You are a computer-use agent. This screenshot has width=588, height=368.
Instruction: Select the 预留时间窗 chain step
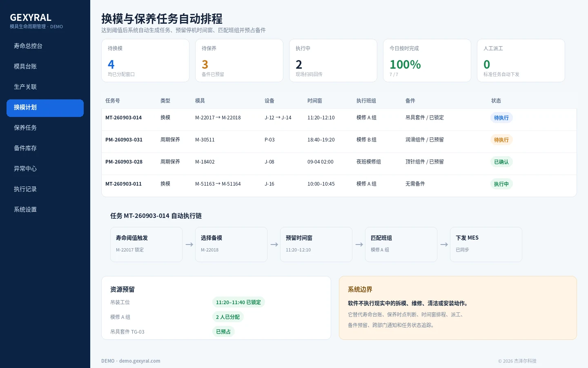pos(316,245)
